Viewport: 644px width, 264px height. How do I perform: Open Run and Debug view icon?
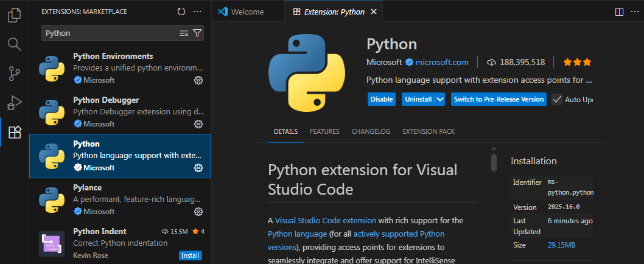[x=14, y=103]
